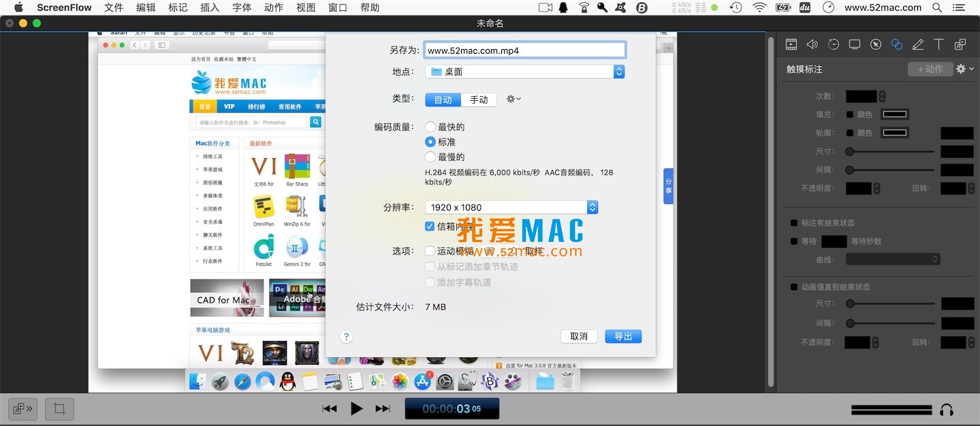Click the crop tool icon
Image resolution: width=980 pixels, height=426 pixels.
59,409
